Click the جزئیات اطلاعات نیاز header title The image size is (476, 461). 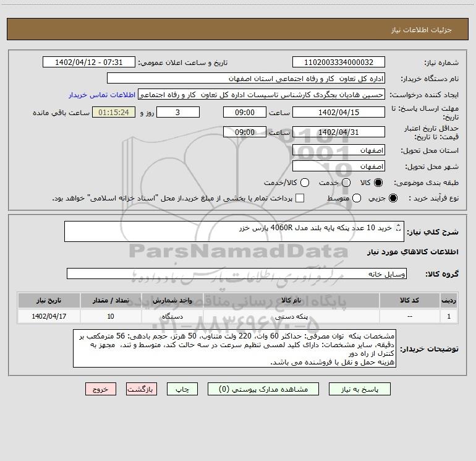421,30
